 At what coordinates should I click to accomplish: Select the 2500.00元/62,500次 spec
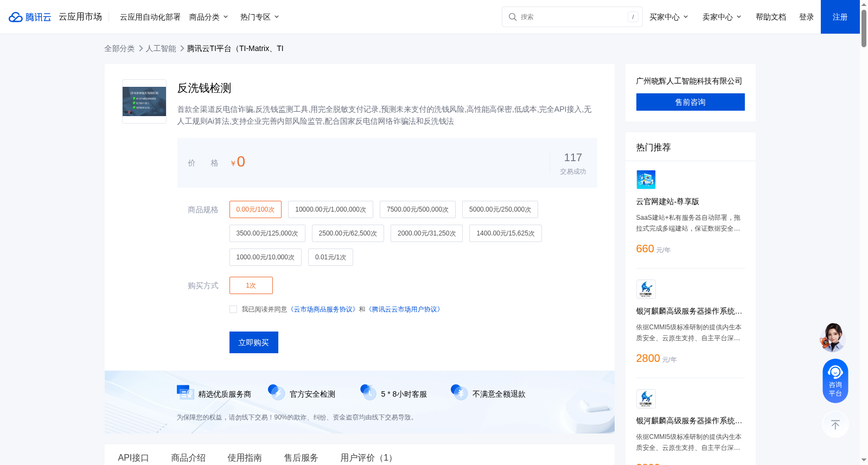[348, 233]
